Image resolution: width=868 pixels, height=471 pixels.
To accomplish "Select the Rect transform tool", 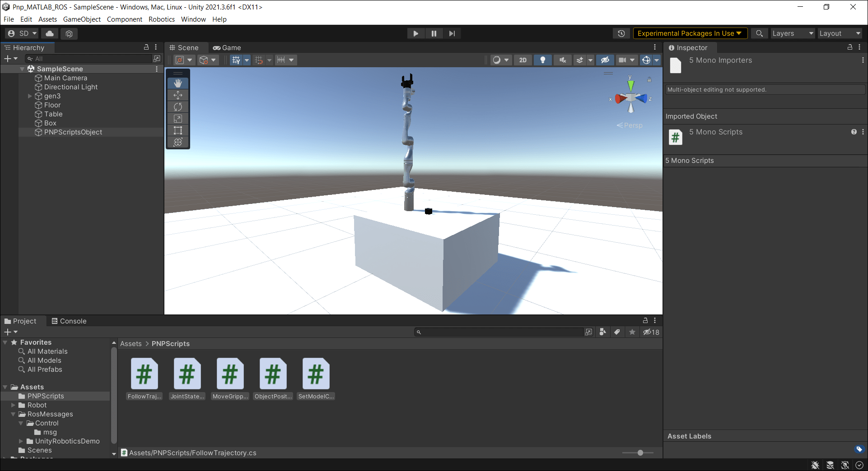I will click(x=178, y=130).
